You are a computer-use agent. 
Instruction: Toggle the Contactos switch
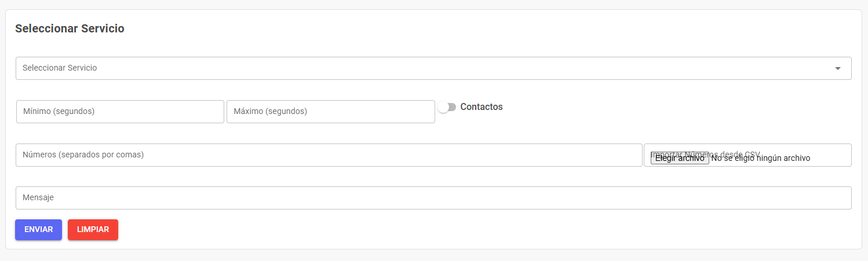[x=447, y=107]
